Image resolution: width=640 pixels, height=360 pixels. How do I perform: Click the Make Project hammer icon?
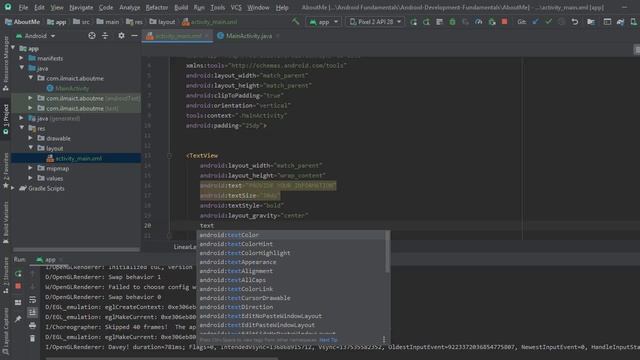[x=296, y=22]
